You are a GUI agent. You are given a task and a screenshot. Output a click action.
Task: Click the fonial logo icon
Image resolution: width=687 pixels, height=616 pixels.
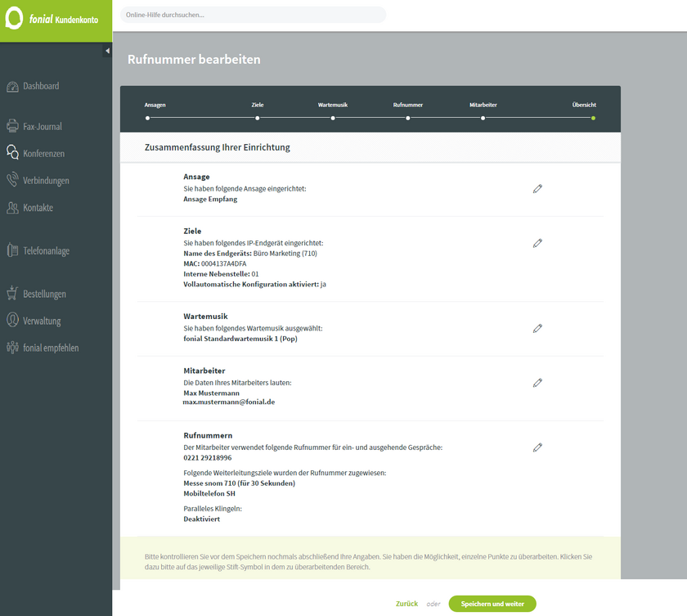14,18
